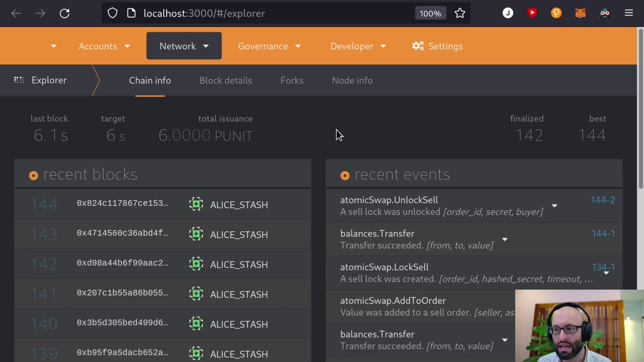Open the orange P extension icon
Screen dimensions: 644x362
(x=557, y=13)
